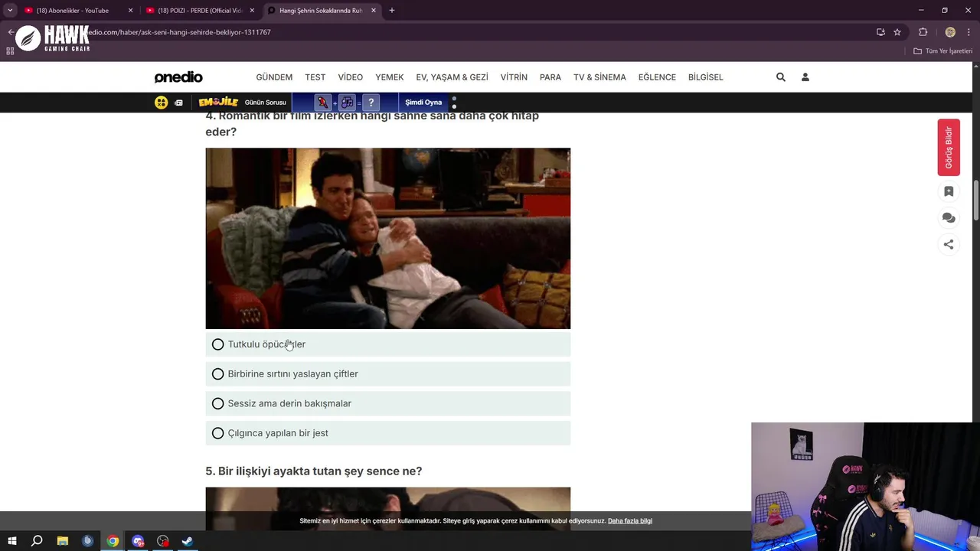Open the 'Daha fazla bilgi' cookie link

click(630, 521)
